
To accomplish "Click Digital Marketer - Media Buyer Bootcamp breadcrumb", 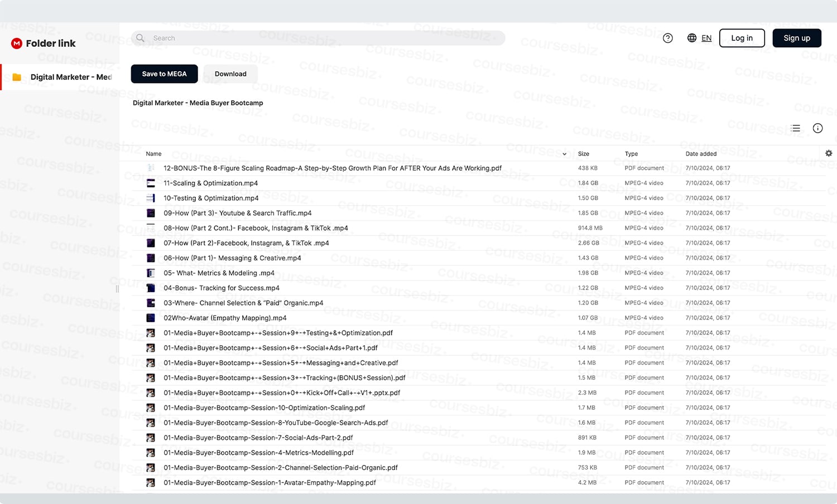I will pyautogui.click(x=198, y=103).
